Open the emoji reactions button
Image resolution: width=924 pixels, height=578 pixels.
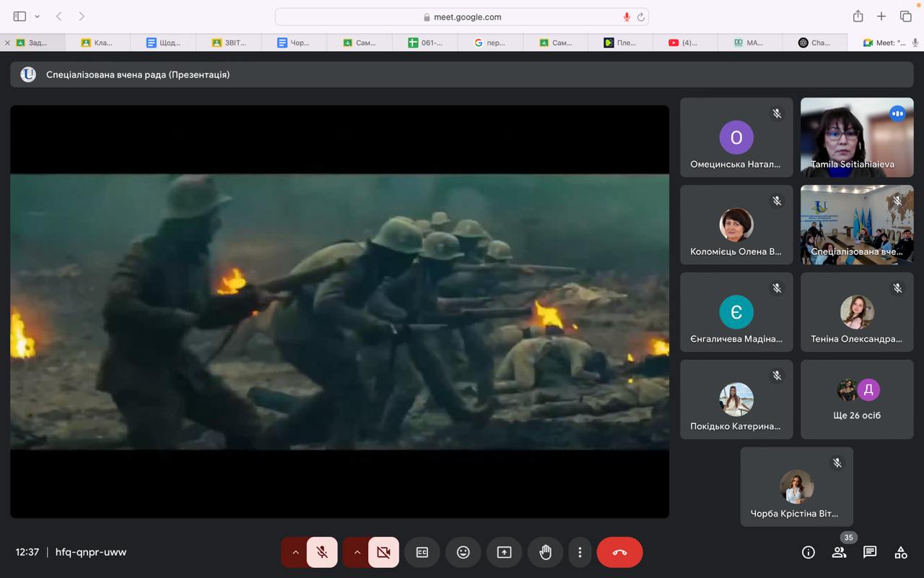point(463,552)
